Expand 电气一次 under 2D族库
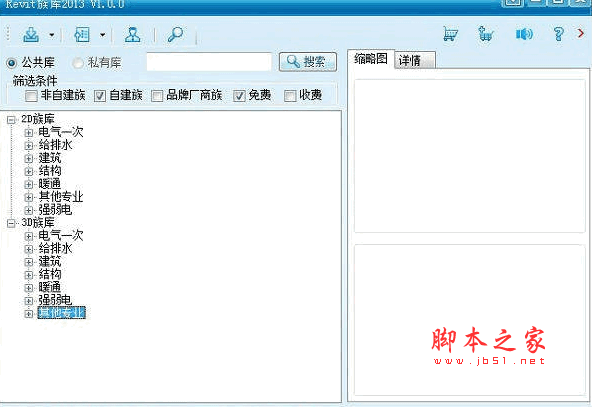 (x=29, y=133)
